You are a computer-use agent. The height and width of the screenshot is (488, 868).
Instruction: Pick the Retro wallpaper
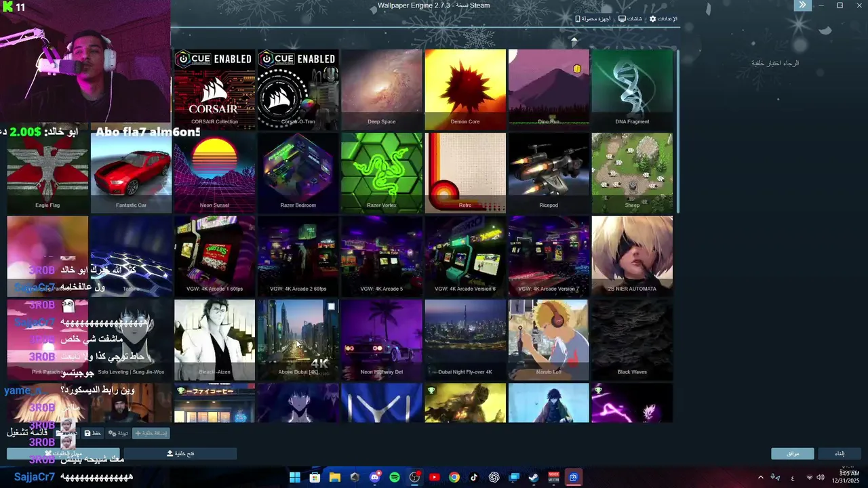[465, 173]
